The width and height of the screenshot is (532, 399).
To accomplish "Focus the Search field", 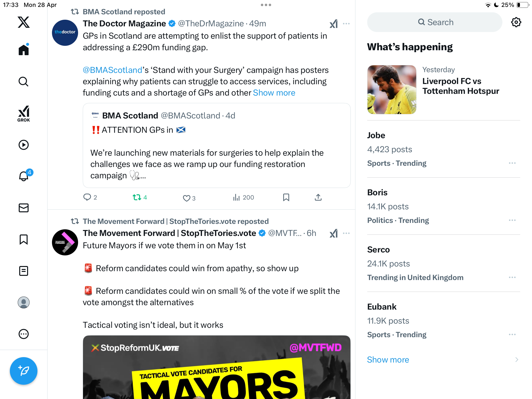I will pyautogui.click(x=435, y=22).
